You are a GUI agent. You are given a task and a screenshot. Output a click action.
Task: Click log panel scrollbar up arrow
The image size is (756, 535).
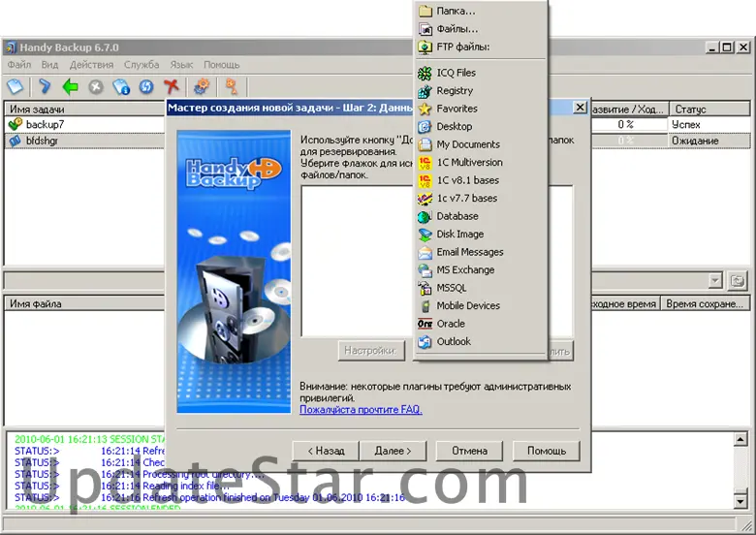coord(740,439)
